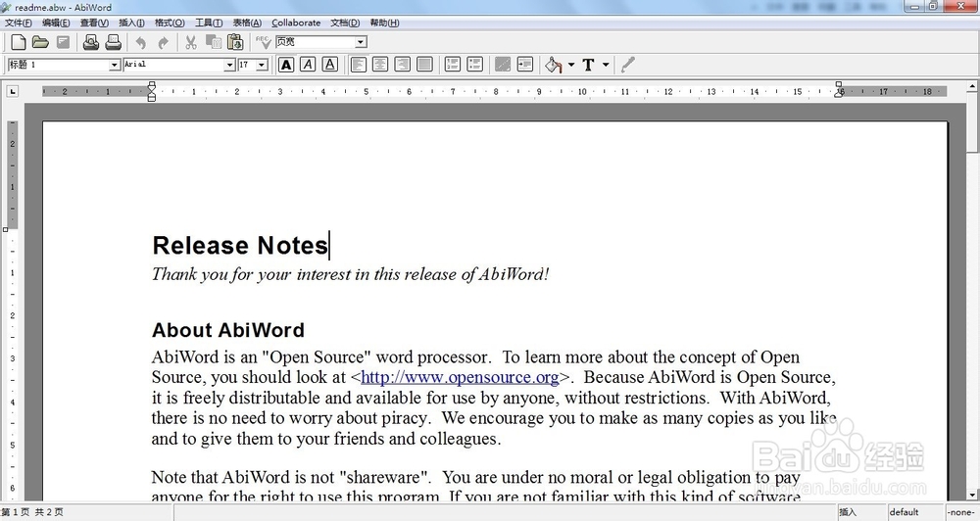Click the 'About AbiWord' heading
The image size is (980, 521).
point(228,330)
